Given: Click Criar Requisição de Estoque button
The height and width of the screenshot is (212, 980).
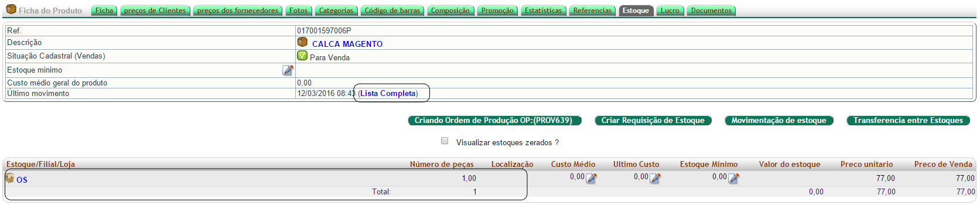Looking at the screenshot, I should (x=653, y=120).
